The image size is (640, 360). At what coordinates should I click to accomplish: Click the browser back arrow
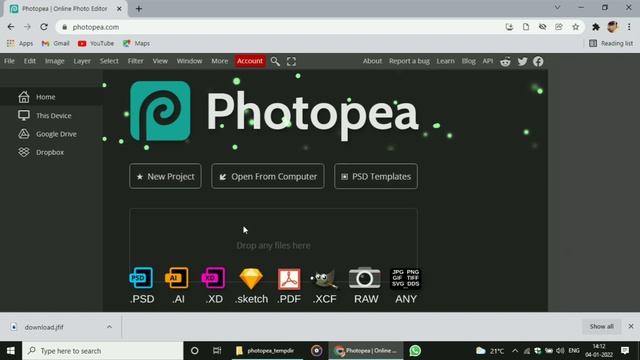pos(11,27)
